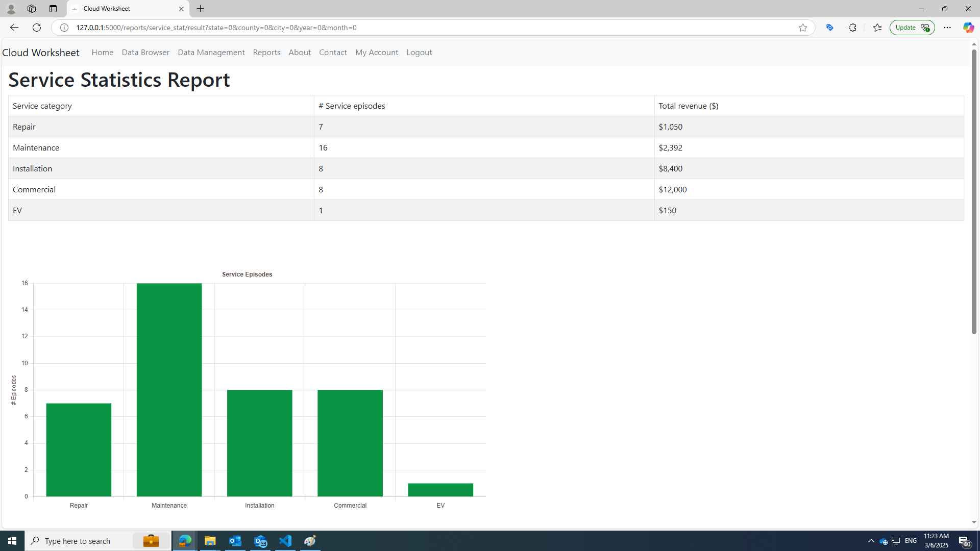Open the taskbar clock and date
Screen dimensions: 980x551
point(936,541)
